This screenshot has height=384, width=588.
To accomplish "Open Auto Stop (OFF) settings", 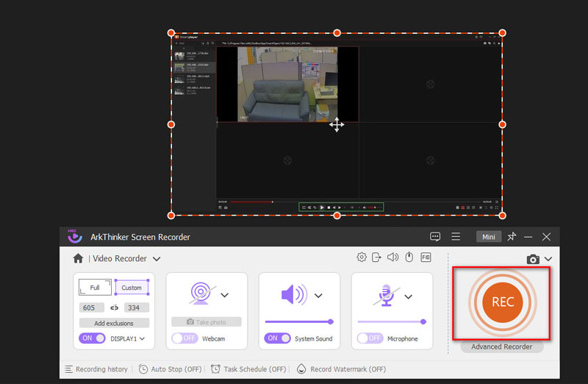I will point(171,369).
